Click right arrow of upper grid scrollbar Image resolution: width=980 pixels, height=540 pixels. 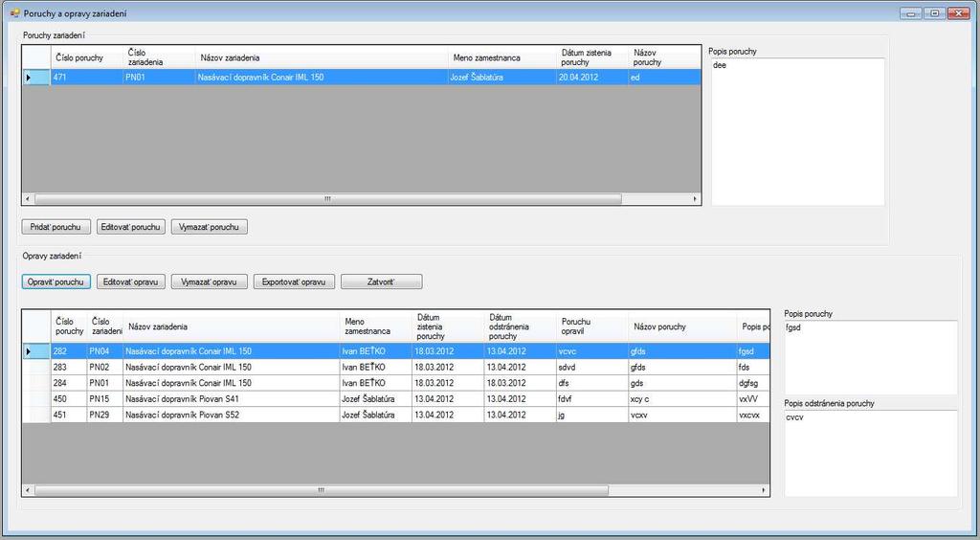click(x=695, y=199)
